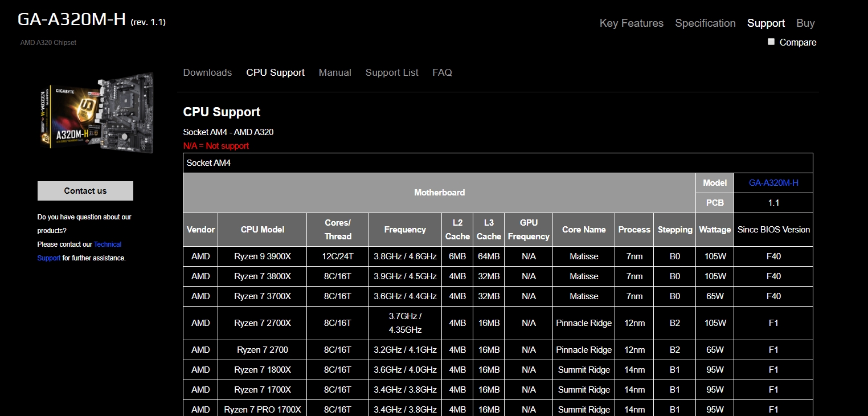Screen dimensions: 868x416
Task: Select the Ryzen 7 3700X cell
Action: [x=262, y=296]
